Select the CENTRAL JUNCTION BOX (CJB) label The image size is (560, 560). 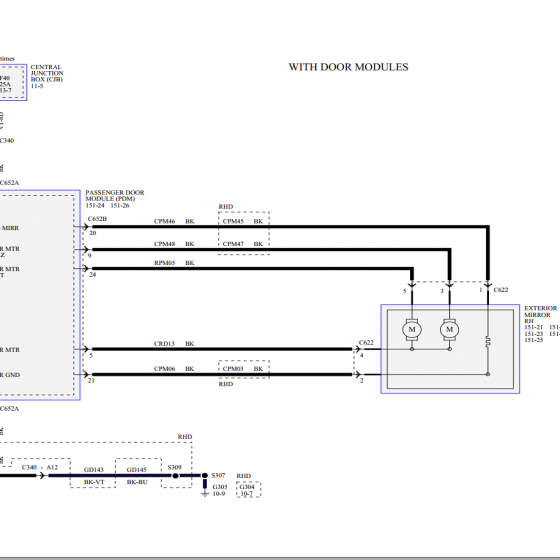[x=47, y=73]
